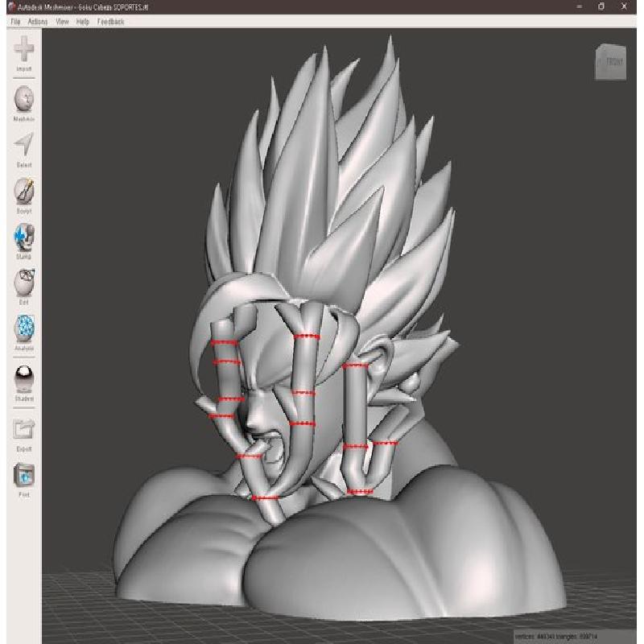Close the Meshmixer window

pos(624,6)
